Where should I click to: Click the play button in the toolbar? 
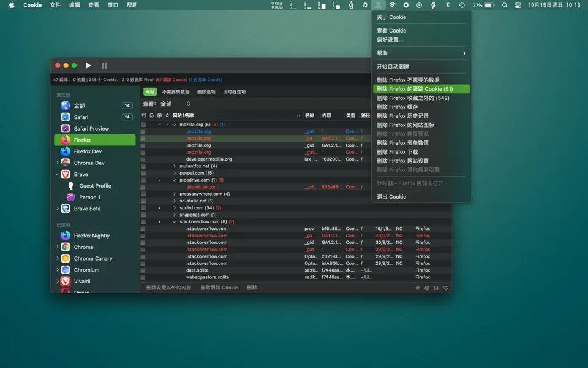pyautogui.click(x=88, y=66)
